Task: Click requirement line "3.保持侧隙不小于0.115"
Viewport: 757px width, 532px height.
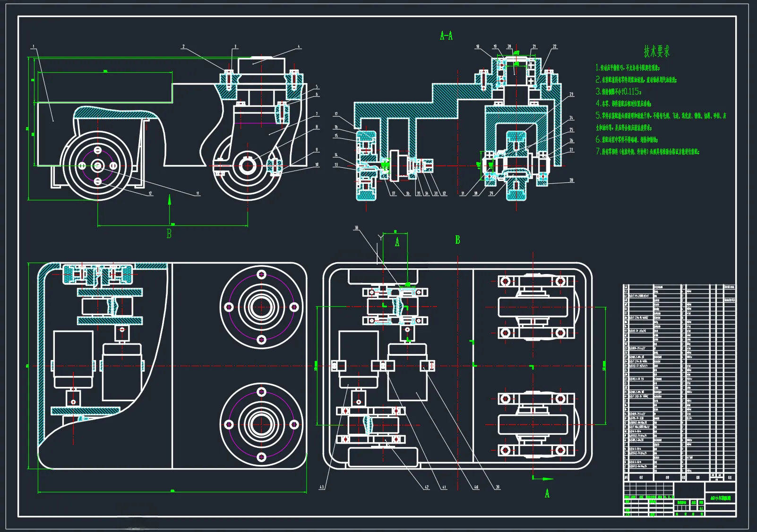Action: click(619, 92)
